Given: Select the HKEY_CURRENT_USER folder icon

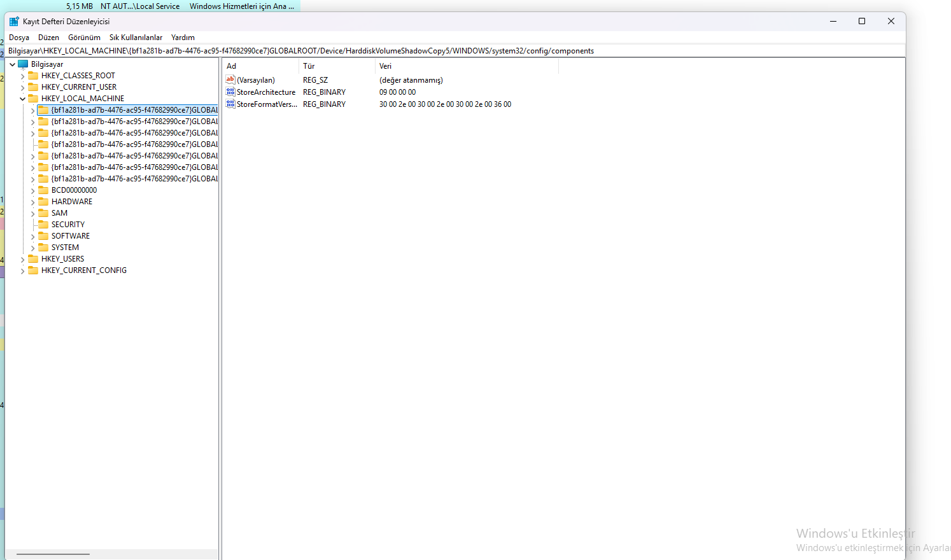Looking at the screenshot, I should 33,87.
